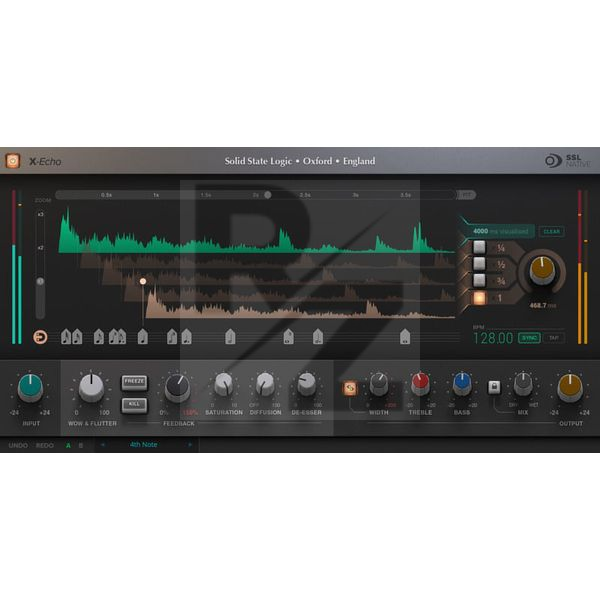Click the blue Bass knob
The width and height of the screenshot is (600, 600).
click(x=462, y=384)
